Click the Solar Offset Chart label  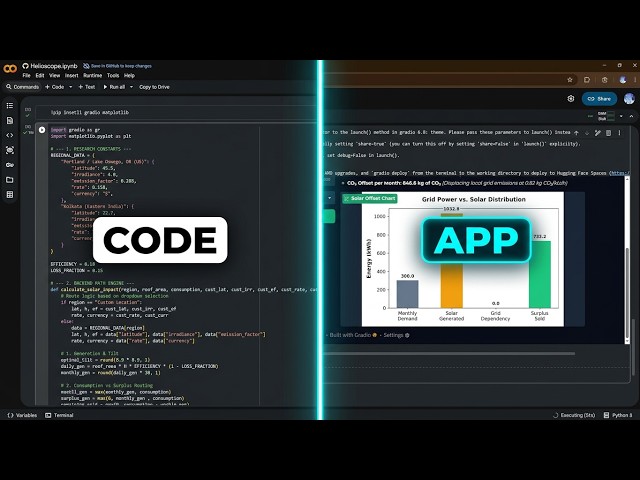pyautogui.click(x=370, y=198)
